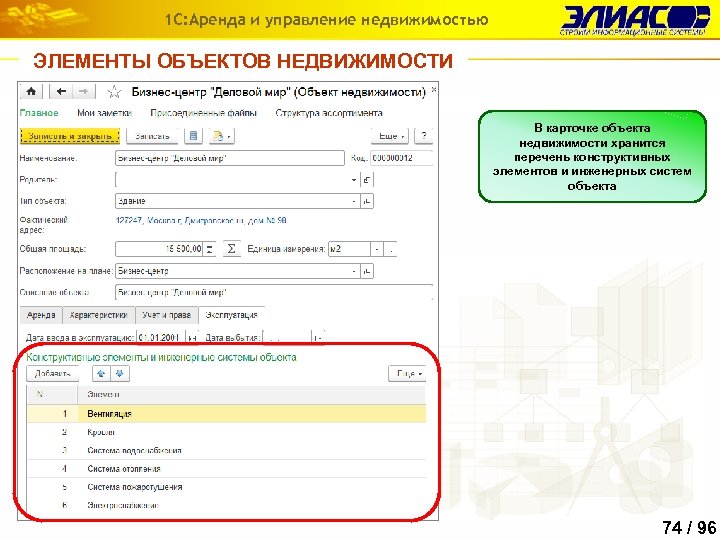Move row down with the down arrow
Screen dimensions: 720x540
pos(120,373)
